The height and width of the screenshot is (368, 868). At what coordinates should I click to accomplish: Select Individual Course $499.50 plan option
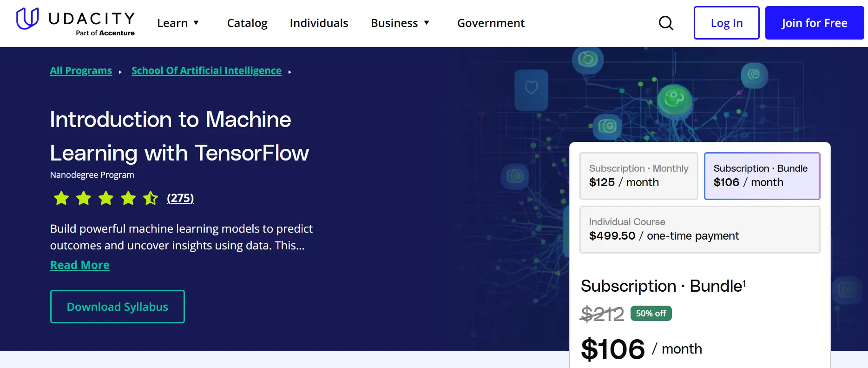tap(700, 229)
